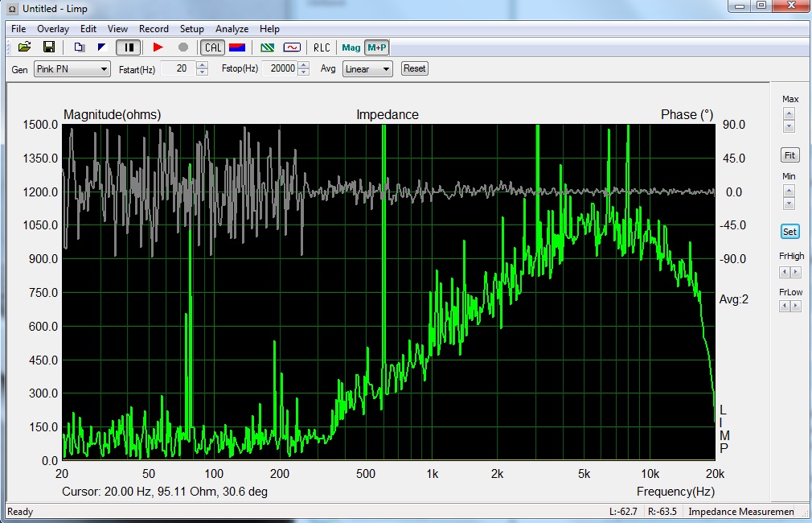Screen dimensions: 812x523
Task: Click the copy icon in the toolbar
Action: tap(80, 47)
